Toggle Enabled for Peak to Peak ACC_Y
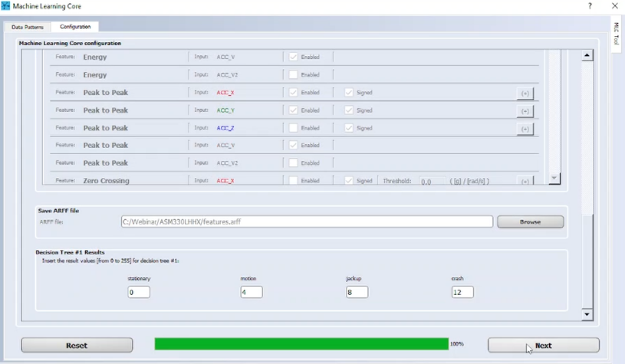This screenshot has width=625, height=364. pyautogui.click(x=294, y=110)
